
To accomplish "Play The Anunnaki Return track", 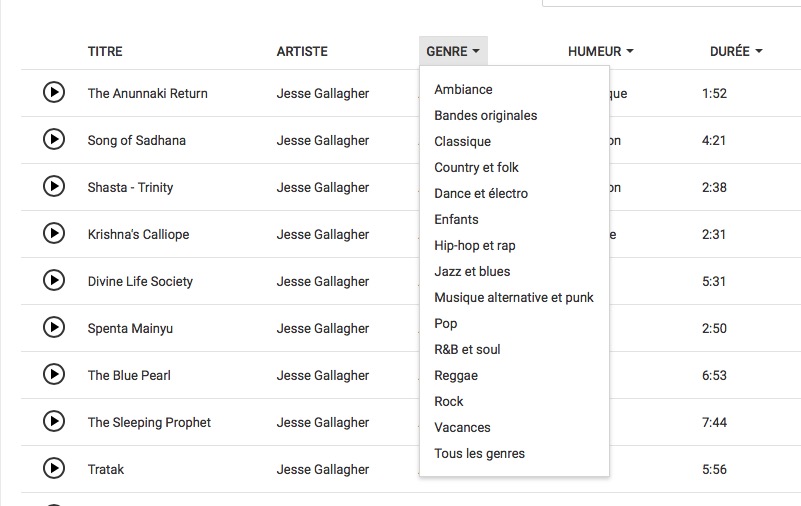I will tap(54, 92).
